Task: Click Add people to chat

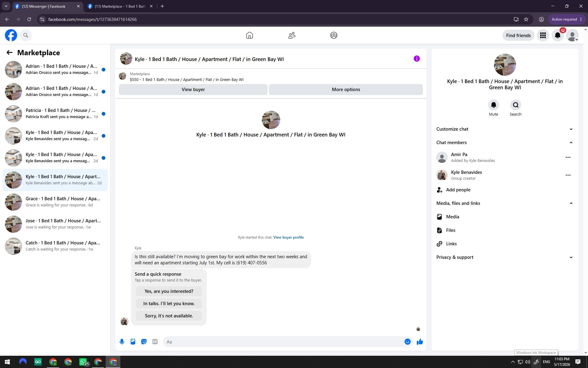Action: tap(505, 190)
